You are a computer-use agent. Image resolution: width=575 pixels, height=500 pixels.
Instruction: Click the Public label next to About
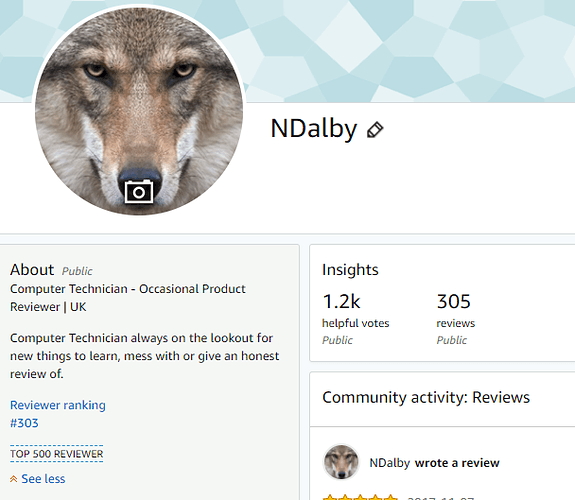(77, 271)
